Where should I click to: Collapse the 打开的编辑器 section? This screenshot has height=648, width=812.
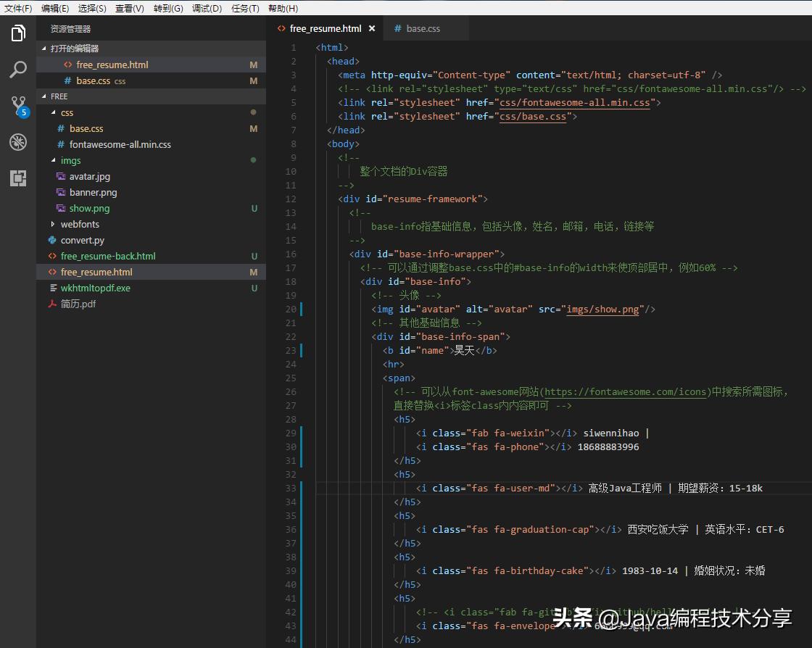click(74, 49)
